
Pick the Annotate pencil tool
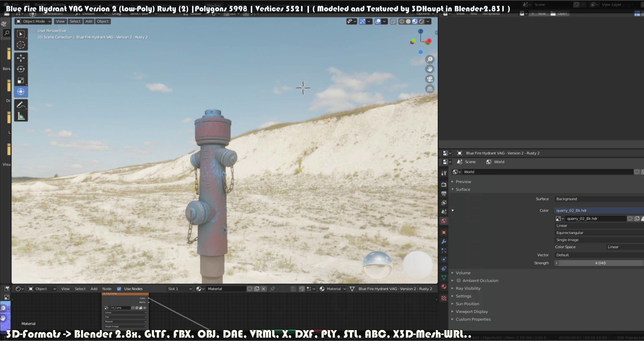pyautogui.click(x=21, y=105)
